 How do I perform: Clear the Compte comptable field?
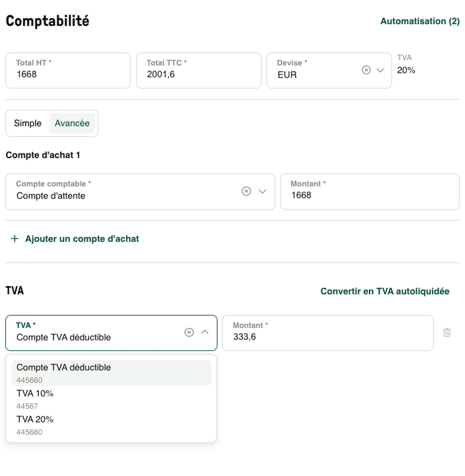click(246, 191)
